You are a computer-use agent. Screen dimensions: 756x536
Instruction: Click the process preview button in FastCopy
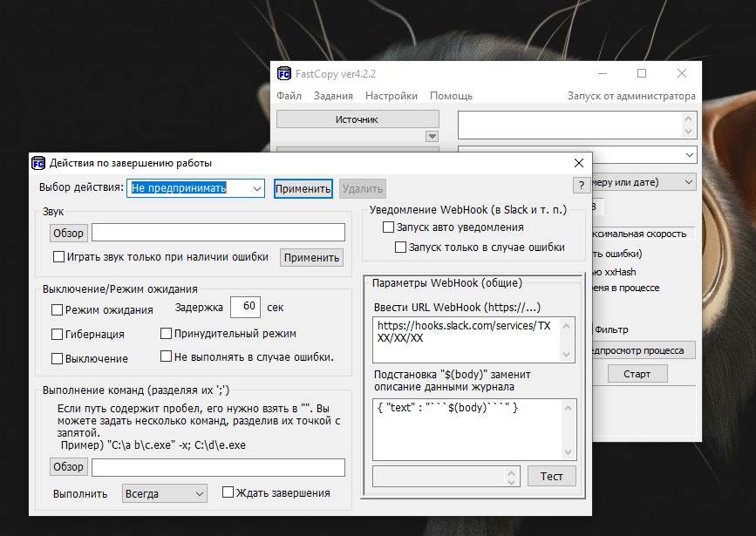(644, 350)
